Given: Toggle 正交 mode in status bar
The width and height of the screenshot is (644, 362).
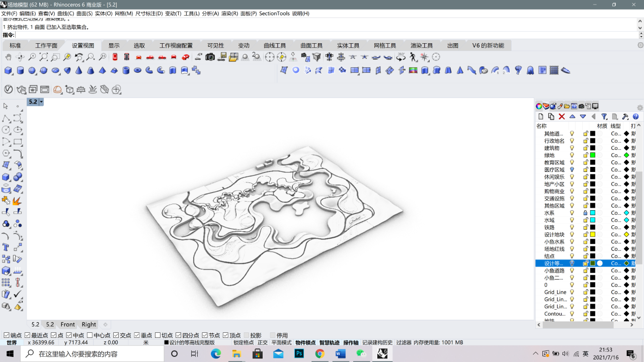Looking at the screenshot, I should pyautogui.click(x=263, y=342).
